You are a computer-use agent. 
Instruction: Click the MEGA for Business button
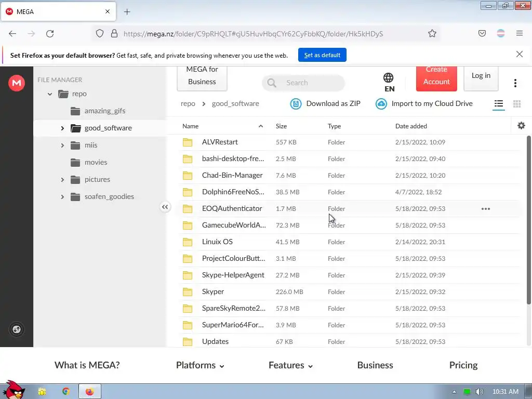click(202, 79)
